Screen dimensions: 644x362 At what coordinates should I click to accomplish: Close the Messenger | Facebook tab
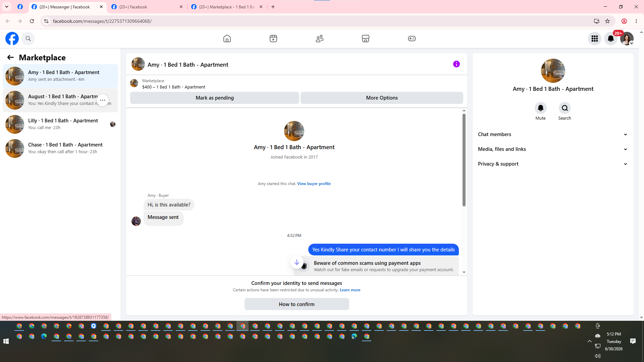(x=101, y=7)
